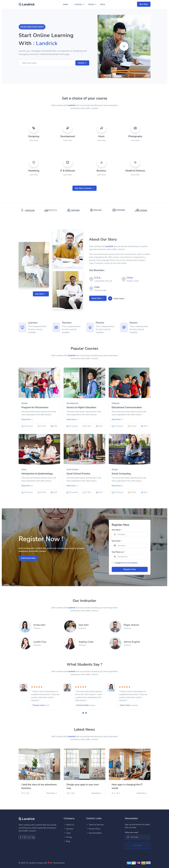Click See More Course button
Screen dimensions: 169x868
click(x=84, y=188)
